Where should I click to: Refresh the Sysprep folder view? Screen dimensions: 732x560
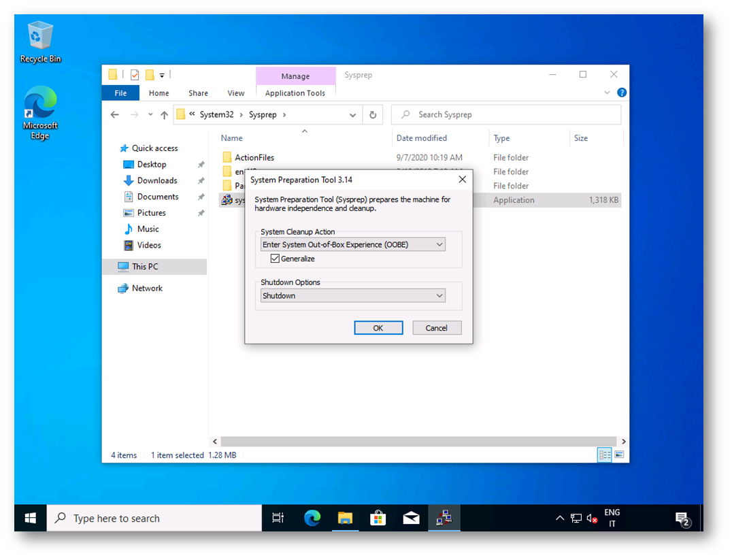point(373,115)
